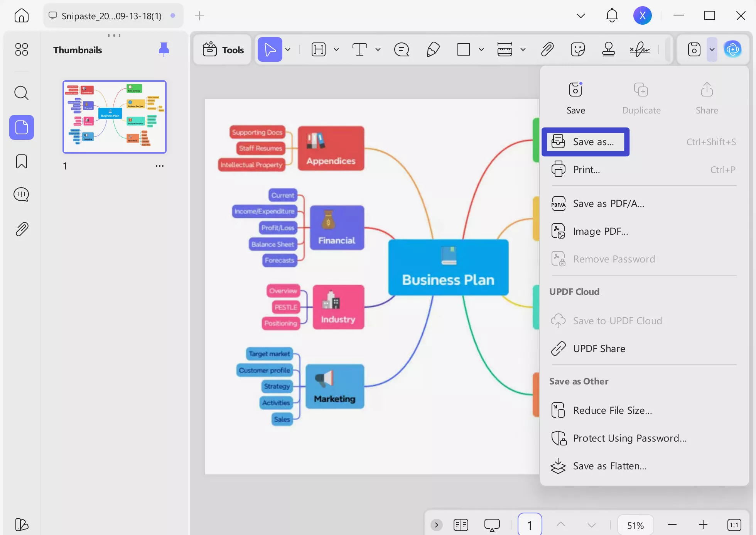Select the Highlighter markup tool
The image size is (756, 535).
[x=433, y=49]
